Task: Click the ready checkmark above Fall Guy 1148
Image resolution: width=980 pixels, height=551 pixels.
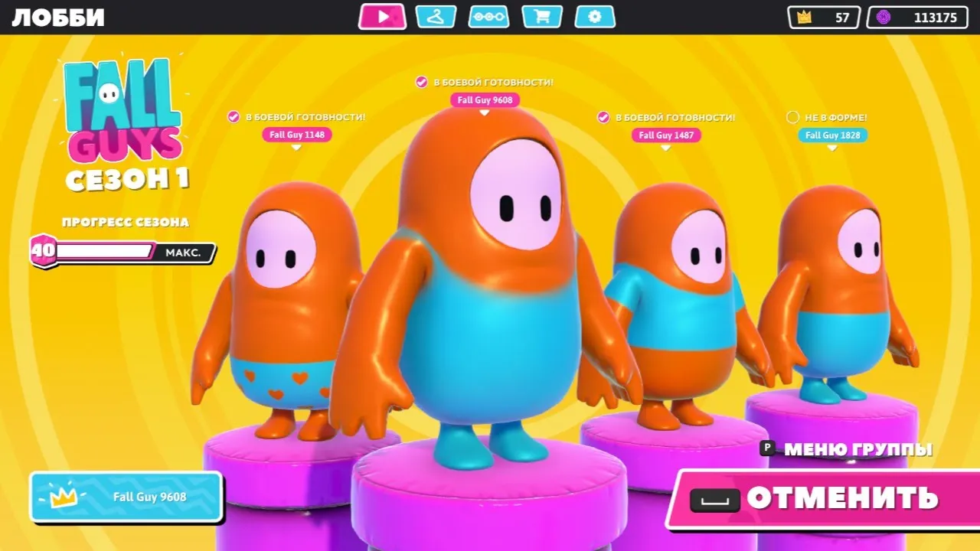Action: tap(234, 117)
